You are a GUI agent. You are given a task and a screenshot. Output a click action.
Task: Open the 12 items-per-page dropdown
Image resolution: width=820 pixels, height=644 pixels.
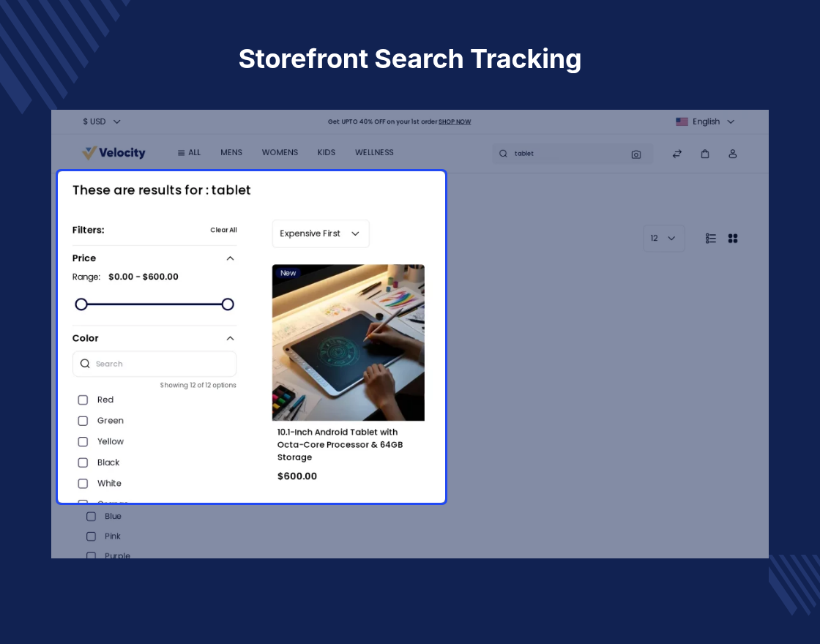coord(663,239)
